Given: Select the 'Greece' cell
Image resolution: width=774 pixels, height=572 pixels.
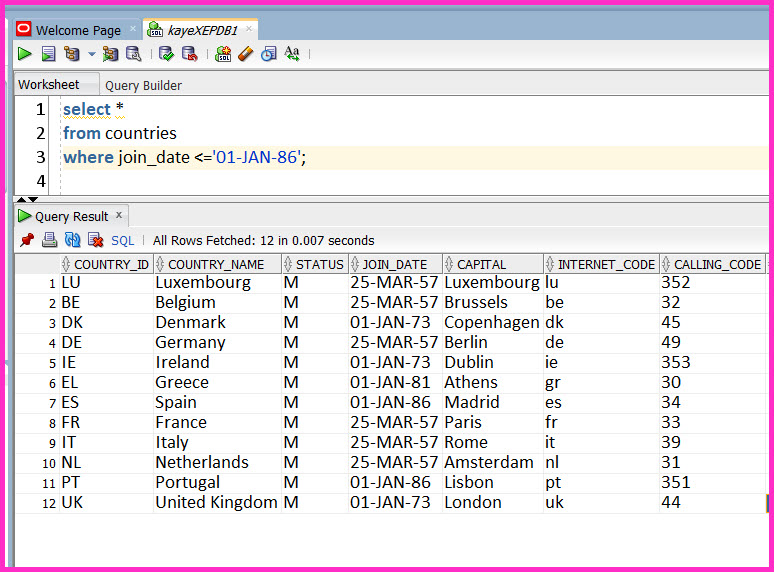Looking at the screenshot, I should click(217, 382).
